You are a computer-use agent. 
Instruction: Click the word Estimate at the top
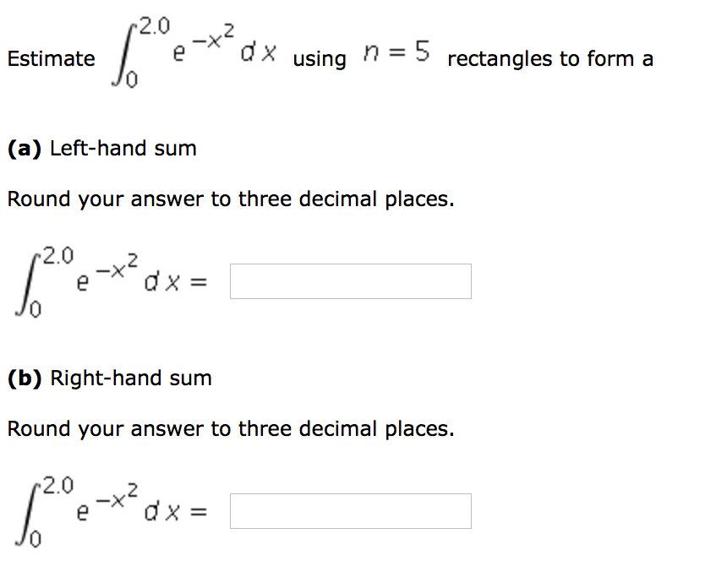tap(51, 59)
